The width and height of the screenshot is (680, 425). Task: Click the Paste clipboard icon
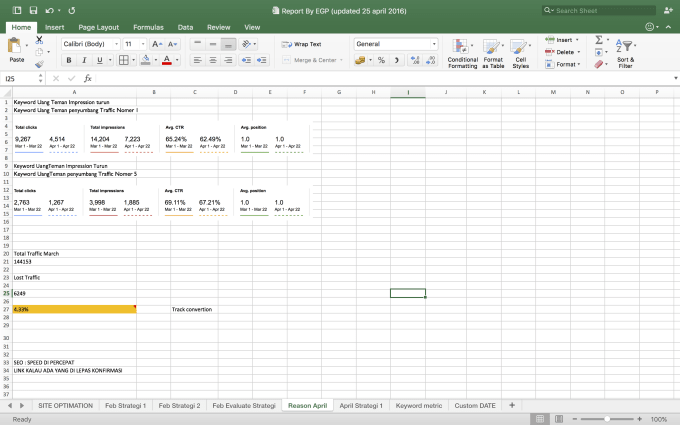[15, 46]
